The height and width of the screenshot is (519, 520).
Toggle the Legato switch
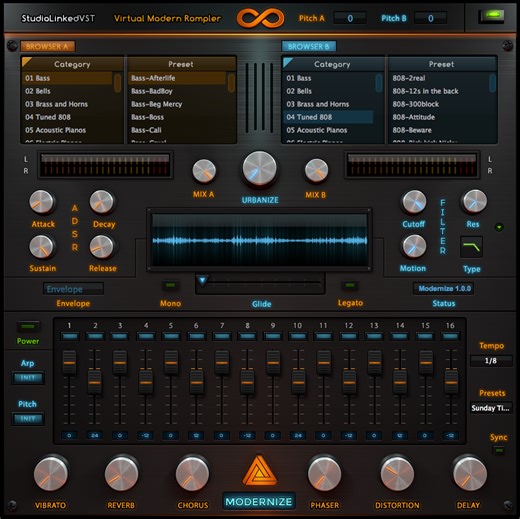point(350,286)
